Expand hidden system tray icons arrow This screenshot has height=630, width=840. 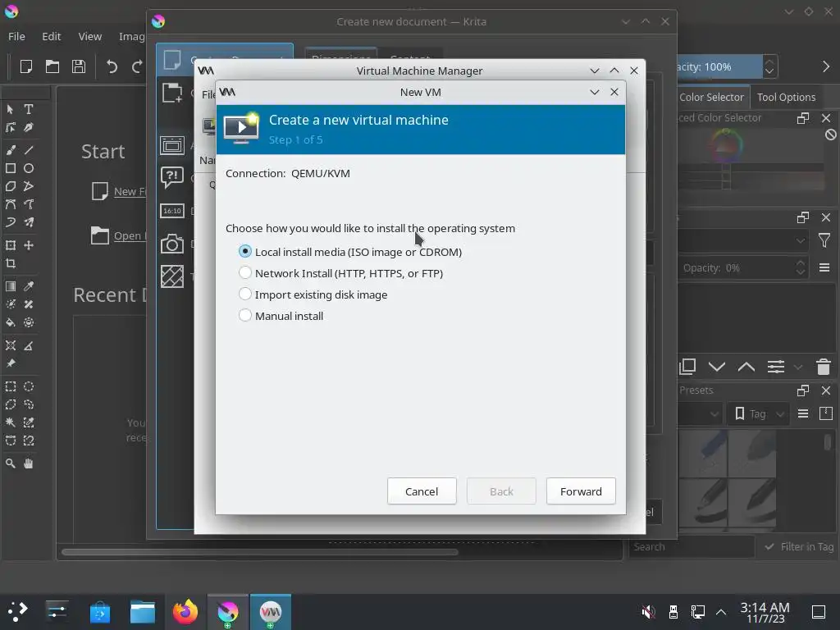721,611
